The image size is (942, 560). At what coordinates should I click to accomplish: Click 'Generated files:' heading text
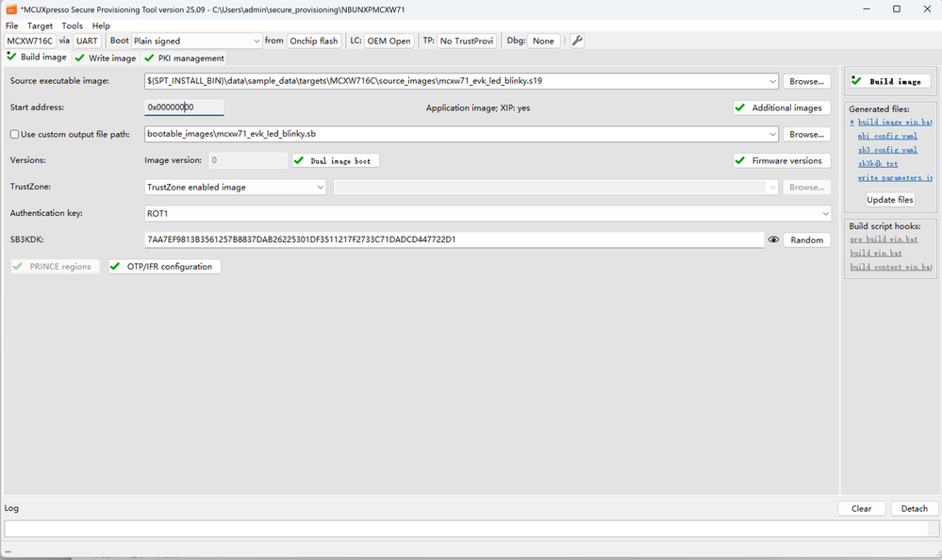pos(878,109)
